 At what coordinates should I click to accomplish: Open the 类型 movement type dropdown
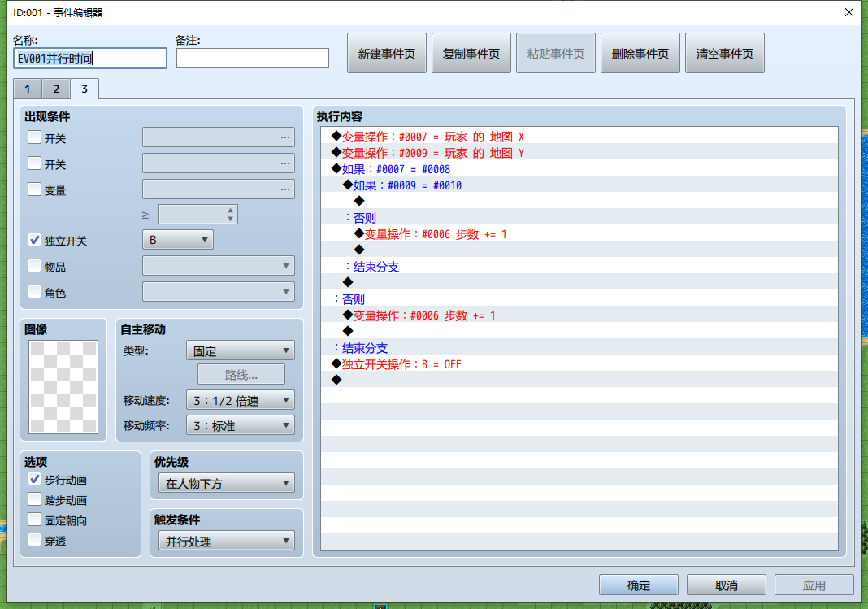[x=241, y=350]
